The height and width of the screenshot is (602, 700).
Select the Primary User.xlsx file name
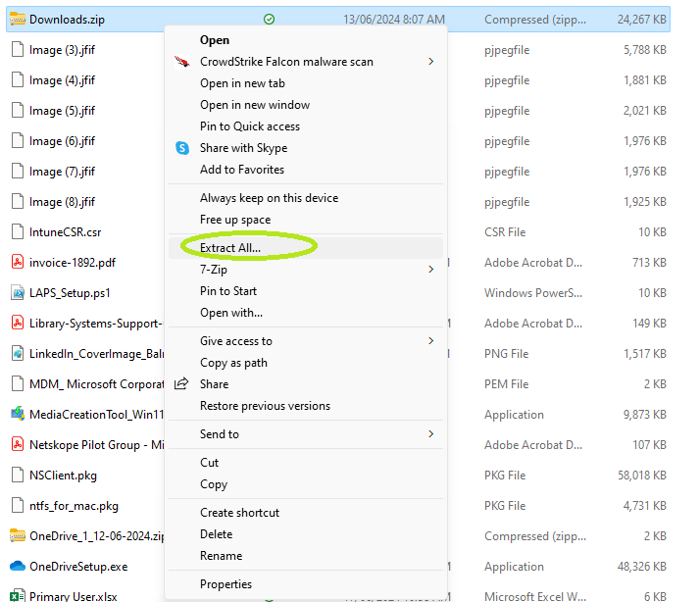(x=74, y=596)
